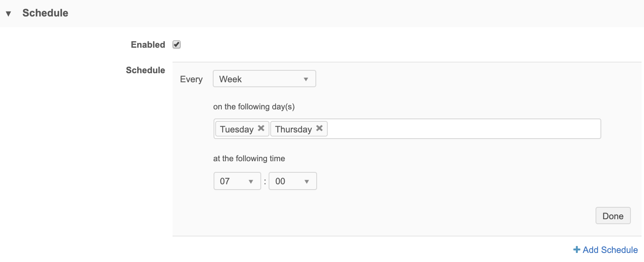
Task: Remove Thursday using its X icon
Action: click(319, 128)
